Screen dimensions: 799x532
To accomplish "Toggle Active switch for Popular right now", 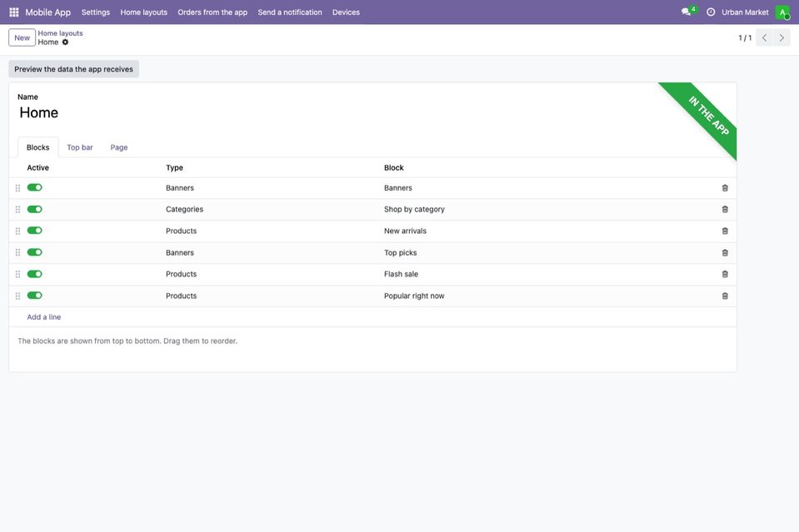I will tap(35, 296).
